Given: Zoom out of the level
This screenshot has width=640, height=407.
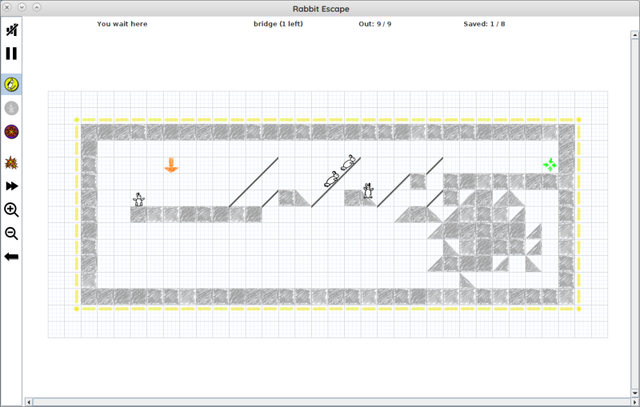Looking at the screenshot, I should (12, 233).
